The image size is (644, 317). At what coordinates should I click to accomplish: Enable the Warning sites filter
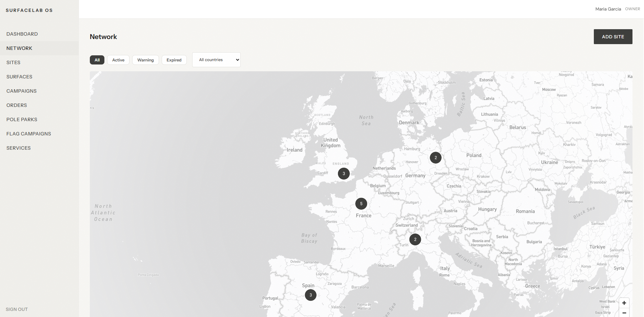(145, 60)
